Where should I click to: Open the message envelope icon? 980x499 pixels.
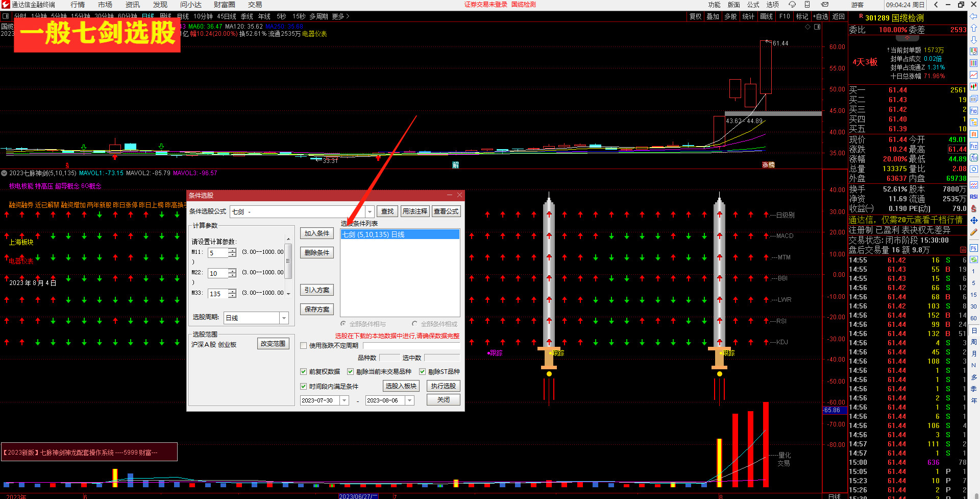824,5
